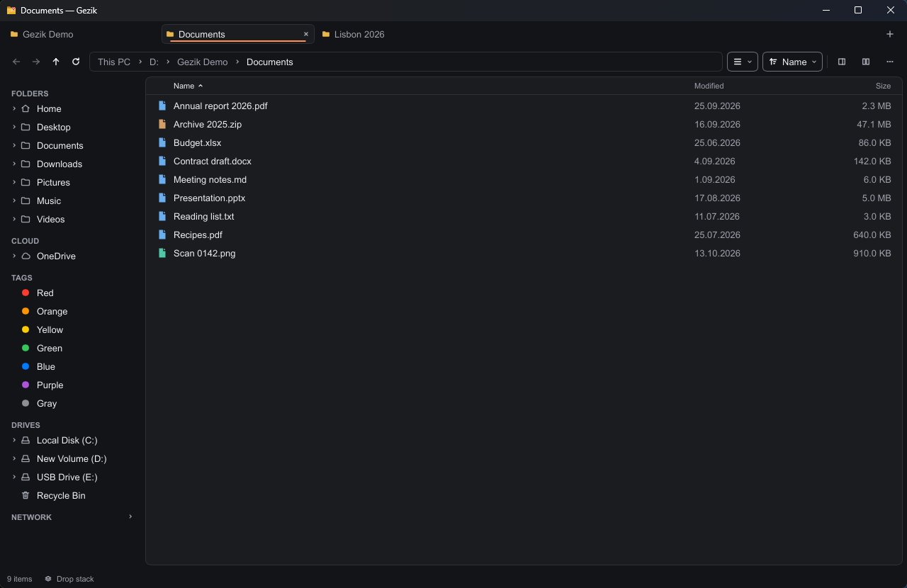This screenshot has width=907, height=588.
Task: Click the 17.08.2026 modified date
Action: pyautogui.click(x=717, y=198)
